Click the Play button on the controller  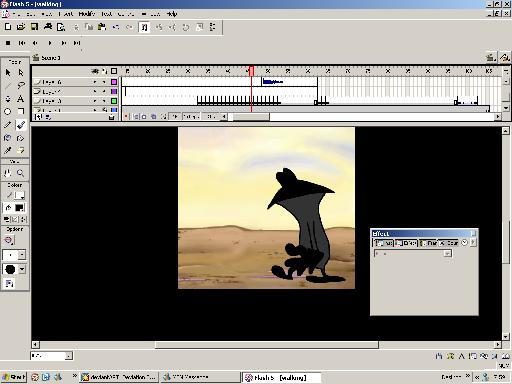point(50,43)
